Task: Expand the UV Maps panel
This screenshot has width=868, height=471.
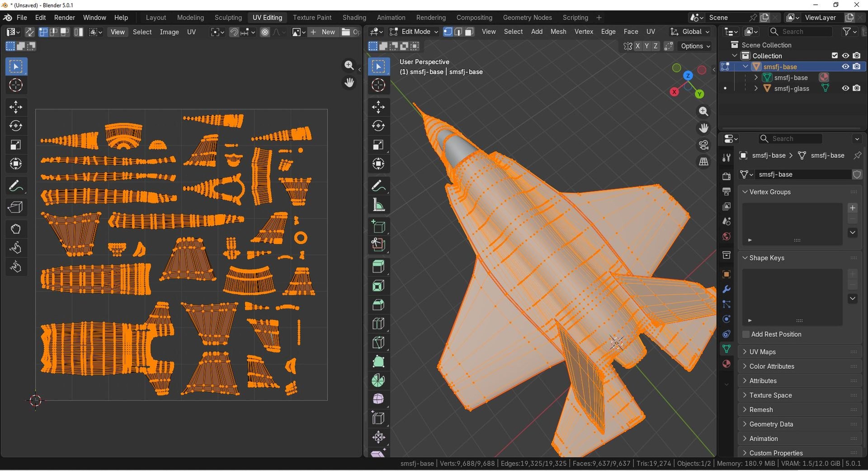Action: (x=800, y=352)
